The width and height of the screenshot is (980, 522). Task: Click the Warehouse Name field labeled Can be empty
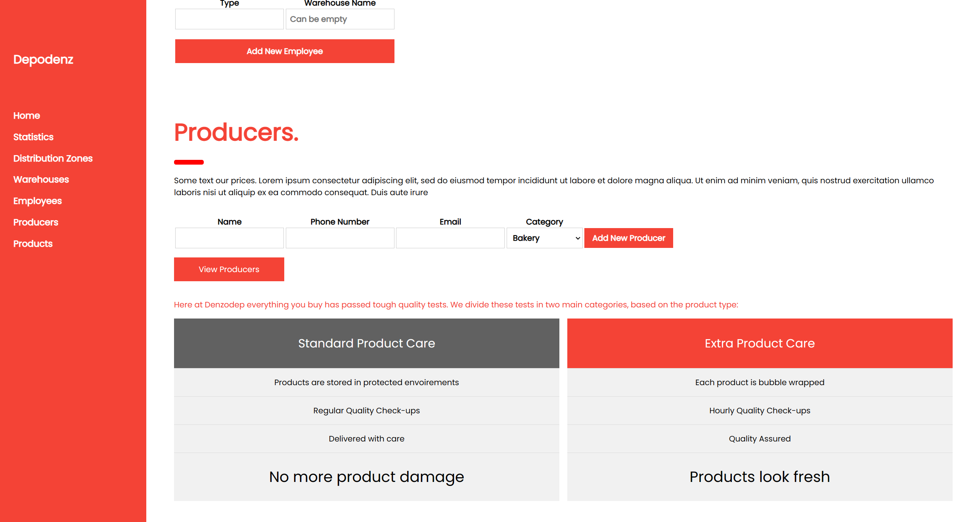point(340,19)
